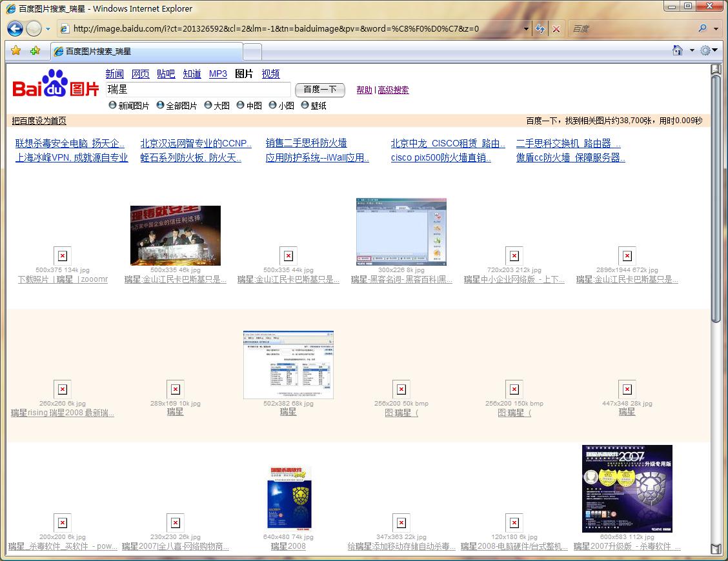Viewport: 728px width, 561px height.
Task: Select the 小图 radio button
Action: click(272, 105)
